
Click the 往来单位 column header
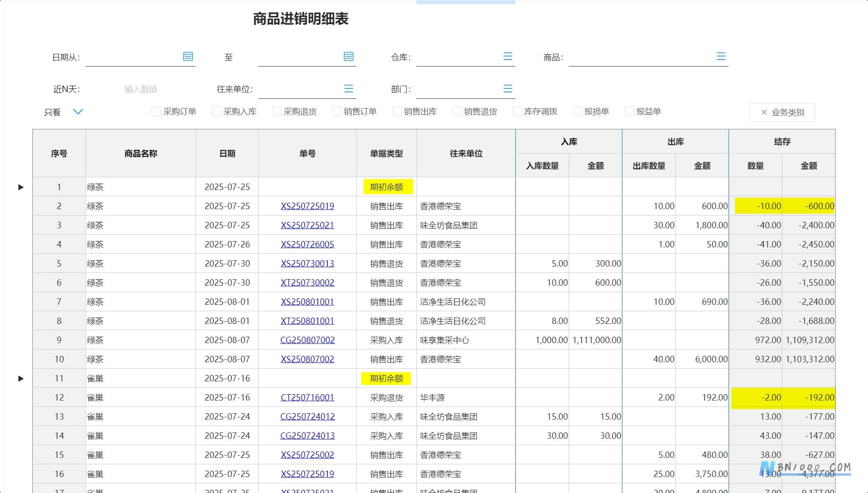[x=466, y=154]
